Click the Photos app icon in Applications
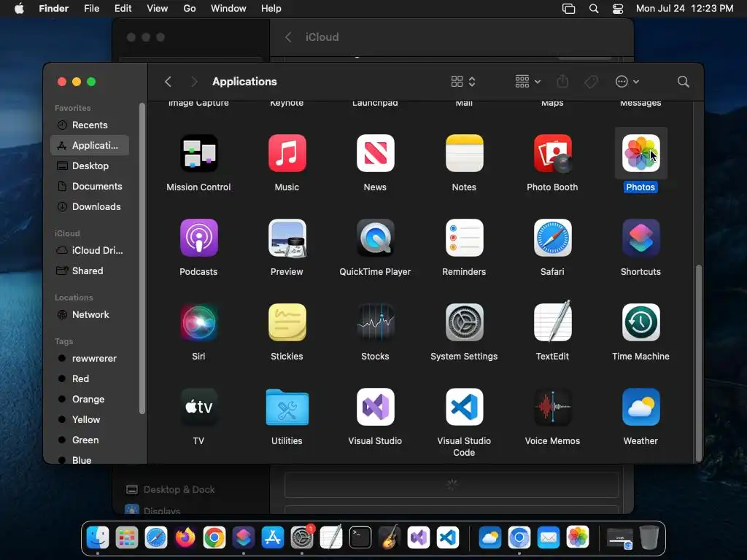This screenshot has height=560, width=747. pyautogui.click(x=640, y=153)
